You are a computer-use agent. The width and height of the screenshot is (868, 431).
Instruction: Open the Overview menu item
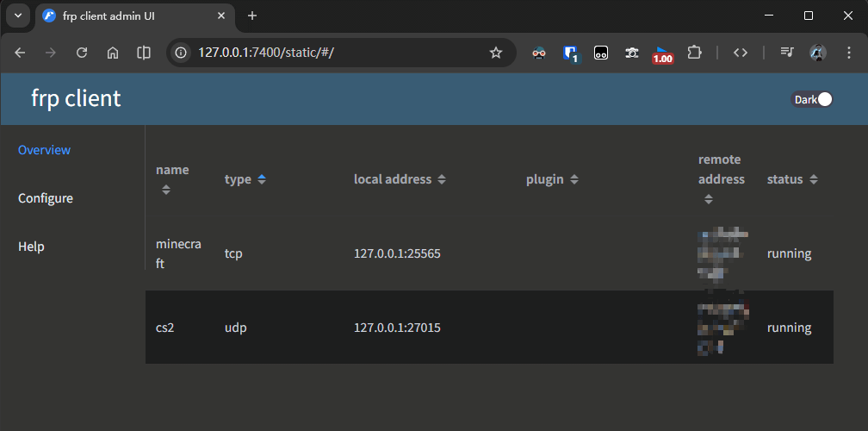point(44,150)
